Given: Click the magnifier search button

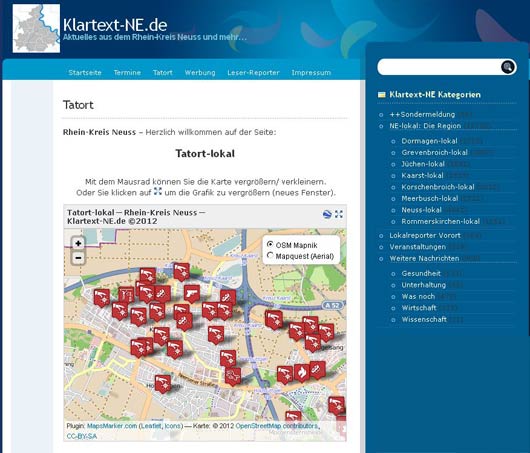Looking at the screenshot, I should click(508, 67).
